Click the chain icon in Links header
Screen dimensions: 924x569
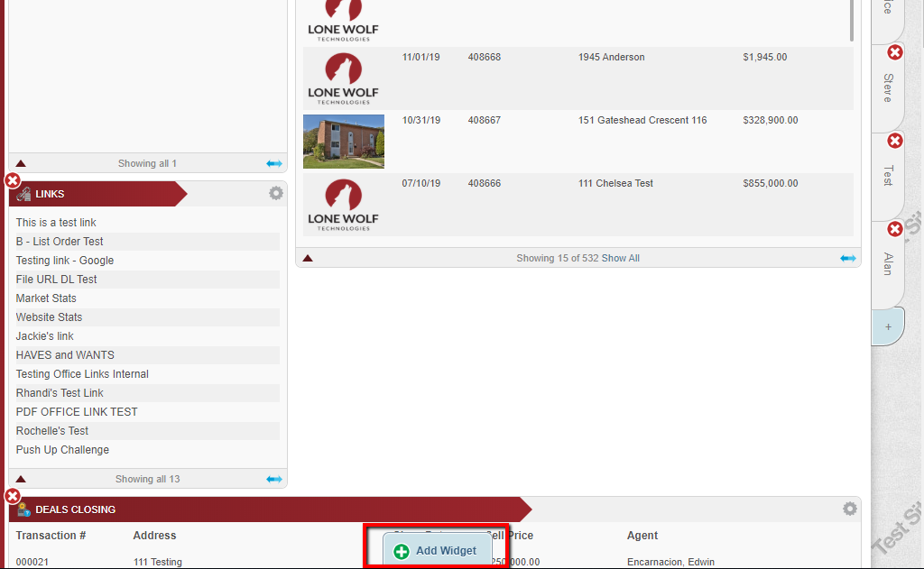(24, 193)
